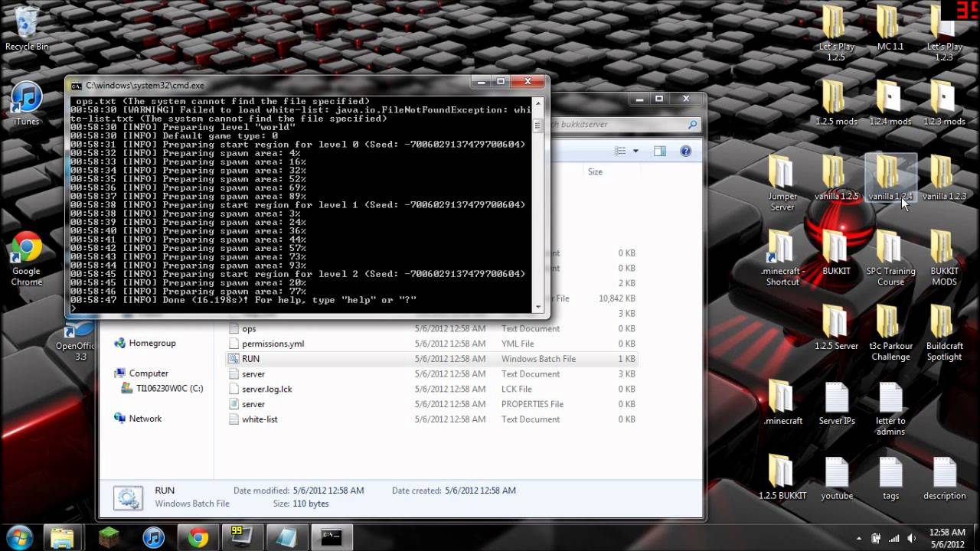Select the Buildcraft Spotlight folder

944,333
